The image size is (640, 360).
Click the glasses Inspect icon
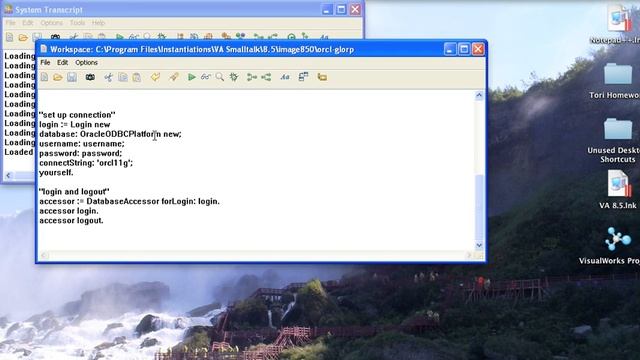click(205, 77)
